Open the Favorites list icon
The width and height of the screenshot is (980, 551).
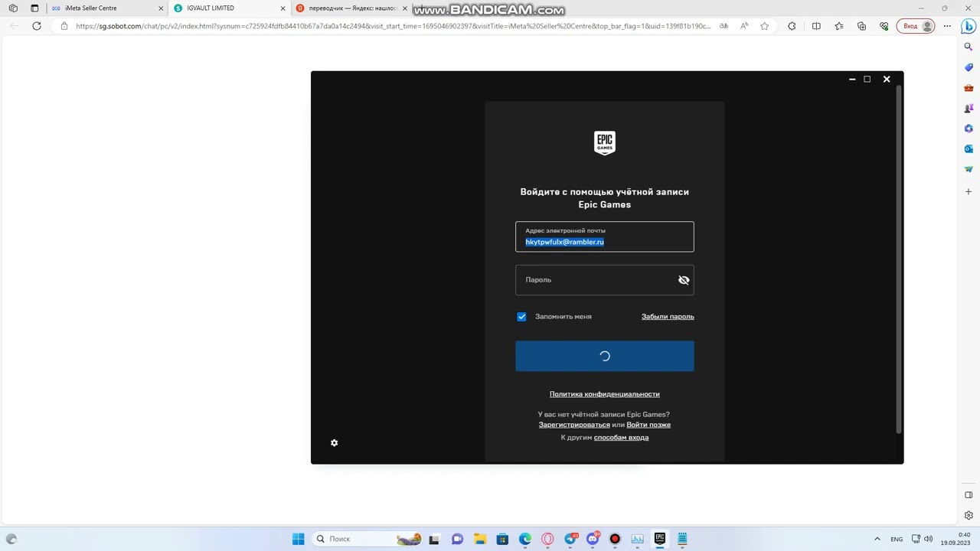[839, 26]
